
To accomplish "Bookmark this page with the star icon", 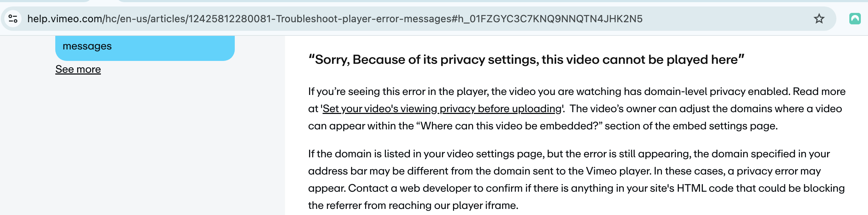I will pos(819,19).
